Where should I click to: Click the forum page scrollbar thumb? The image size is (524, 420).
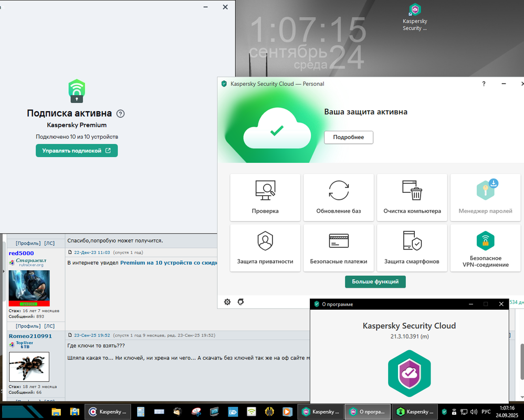(x=522, y=362)
